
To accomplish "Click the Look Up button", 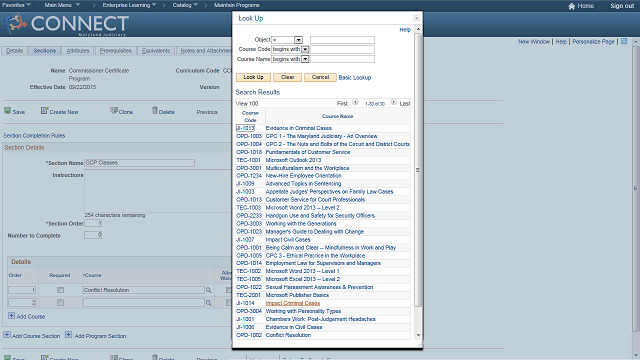I will pos(253,77).
